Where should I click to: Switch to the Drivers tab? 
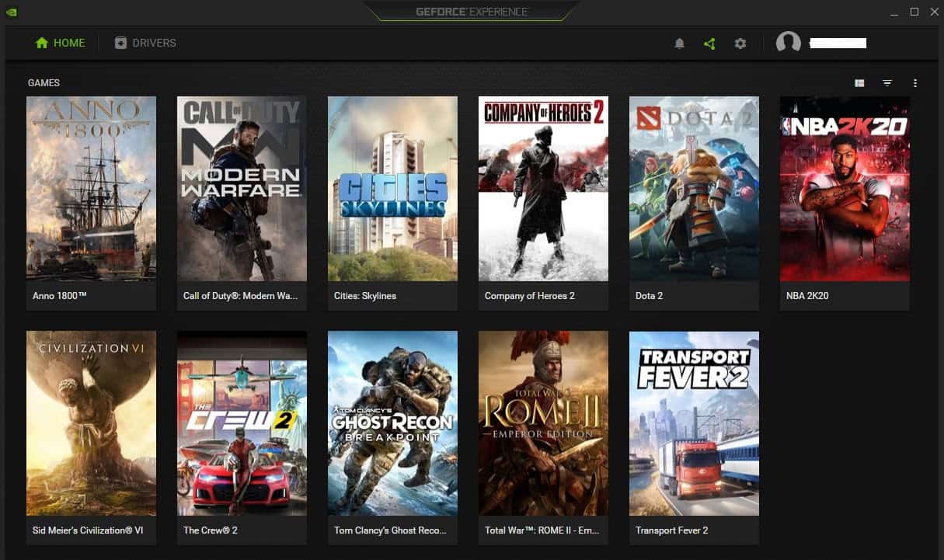pyautogui.click(x=145, y=43)
